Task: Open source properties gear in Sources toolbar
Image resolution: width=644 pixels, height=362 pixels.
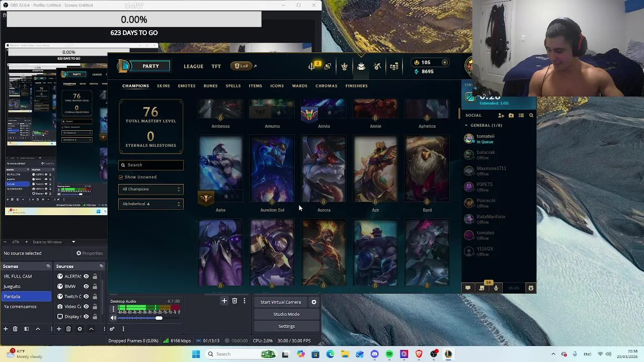Action: coord(79,329)
